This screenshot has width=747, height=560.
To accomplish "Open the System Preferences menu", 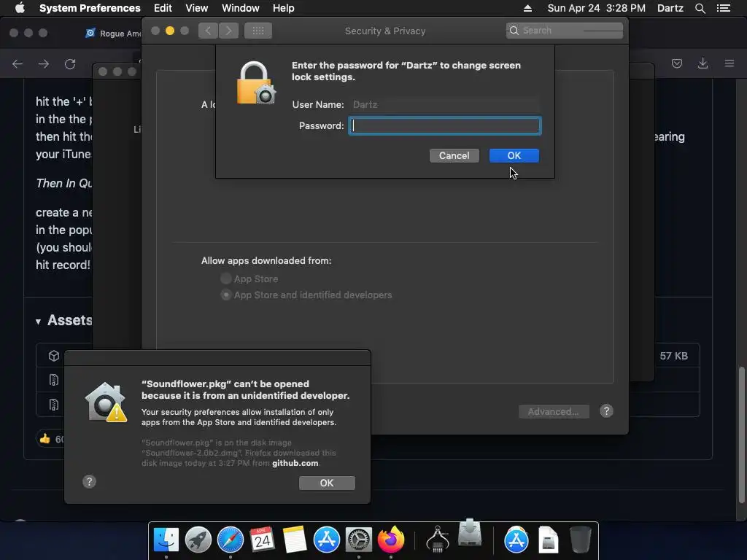I will 90,8.
